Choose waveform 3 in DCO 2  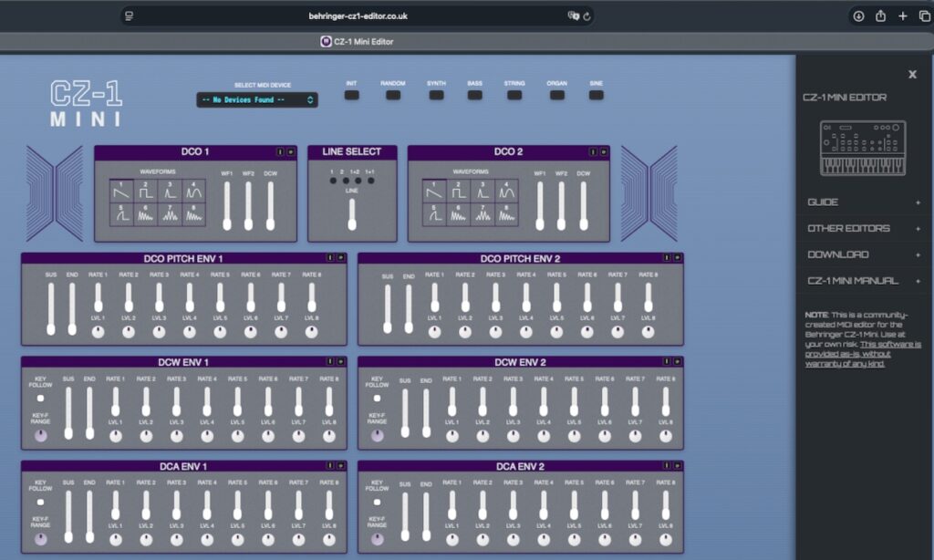pyautogui.click(x=483, y=192)
